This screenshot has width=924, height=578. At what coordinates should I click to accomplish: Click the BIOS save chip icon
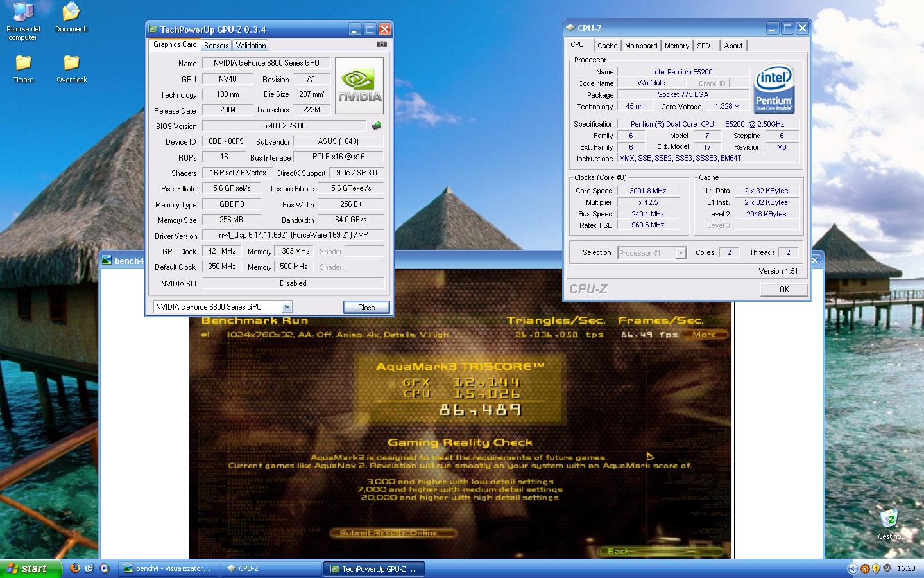(x=377, y=126)
